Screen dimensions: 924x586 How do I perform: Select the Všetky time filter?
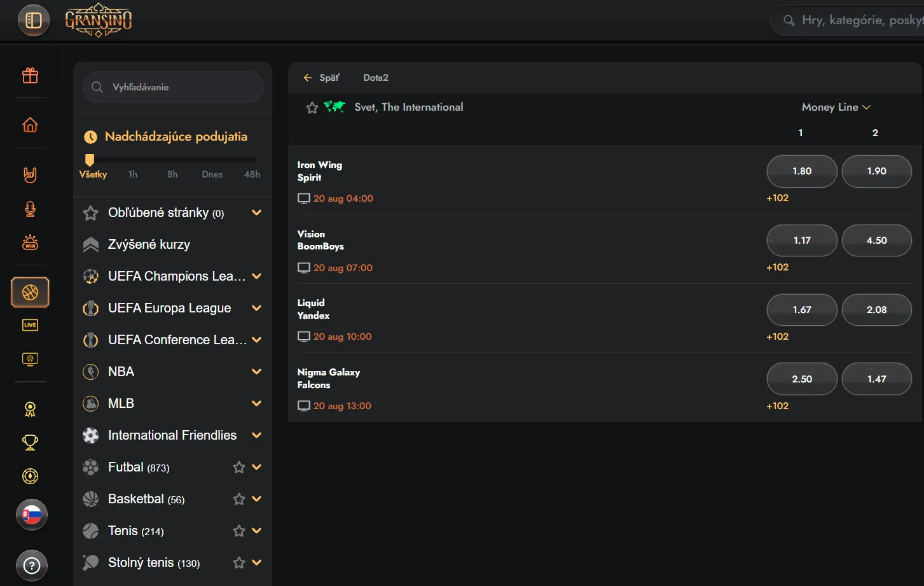[93, 174]
